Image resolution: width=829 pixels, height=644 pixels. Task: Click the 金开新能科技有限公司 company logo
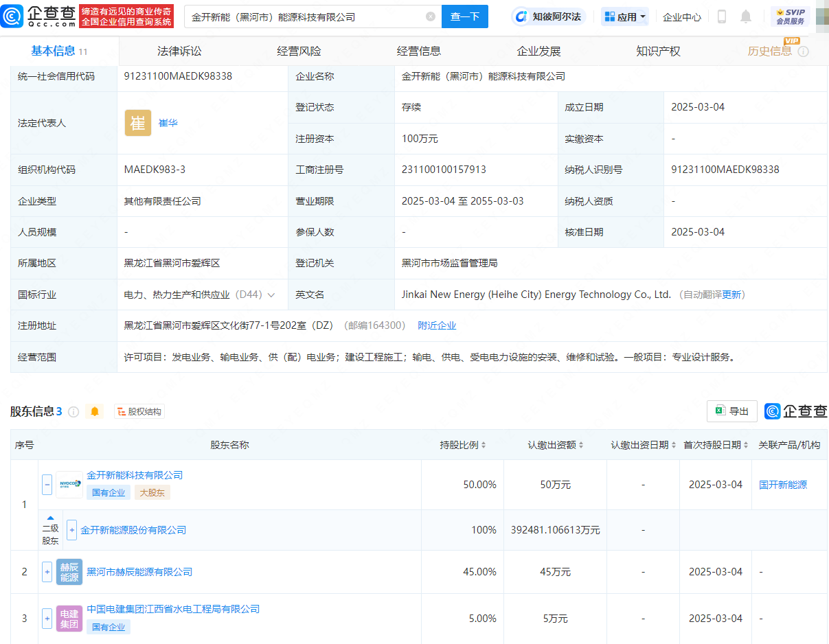(69, 484)
